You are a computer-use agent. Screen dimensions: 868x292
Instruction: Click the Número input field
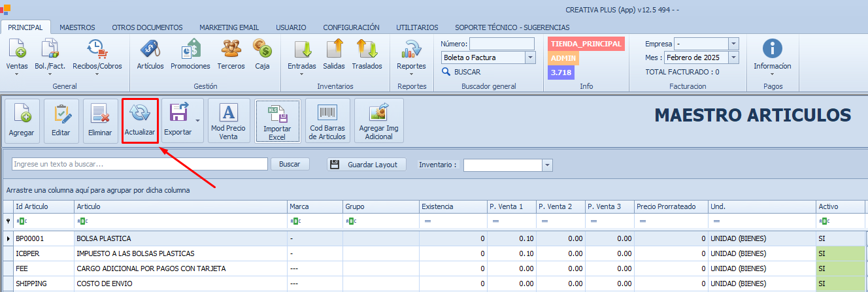click(501, 44)
